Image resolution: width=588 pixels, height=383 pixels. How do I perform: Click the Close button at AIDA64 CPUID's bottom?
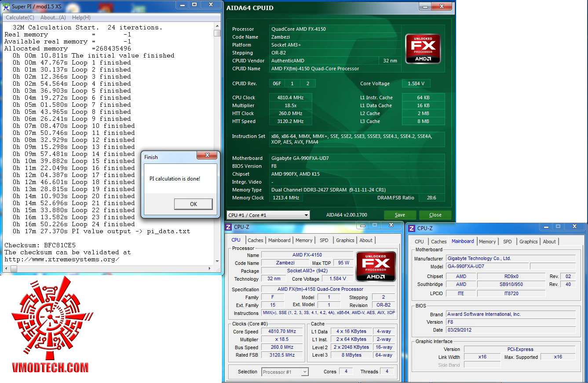tap(435, 215)
